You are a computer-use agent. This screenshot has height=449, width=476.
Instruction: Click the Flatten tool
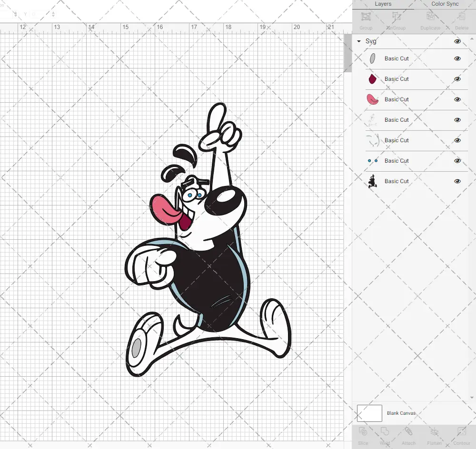click(x=434, y=436)
